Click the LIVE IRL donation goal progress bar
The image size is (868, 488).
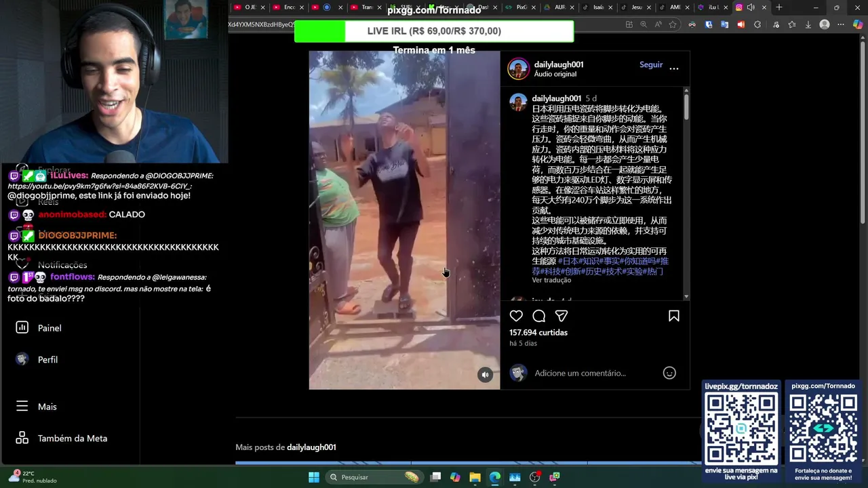[434, 31]
